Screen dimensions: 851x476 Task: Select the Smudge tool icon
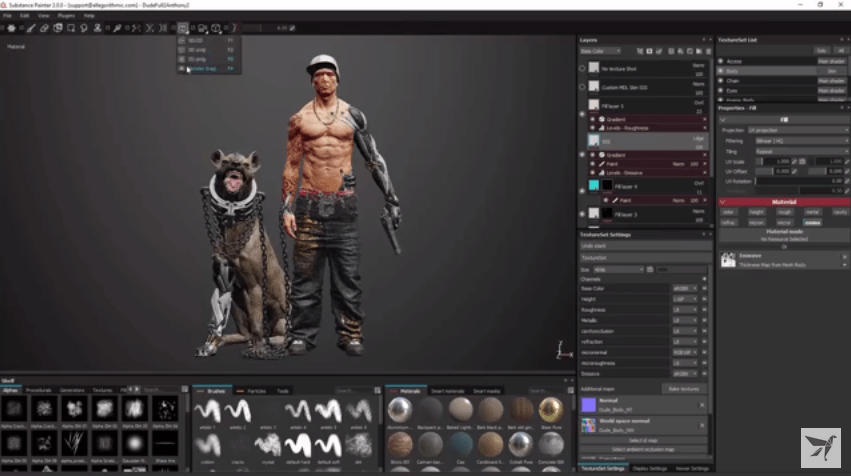84,28
